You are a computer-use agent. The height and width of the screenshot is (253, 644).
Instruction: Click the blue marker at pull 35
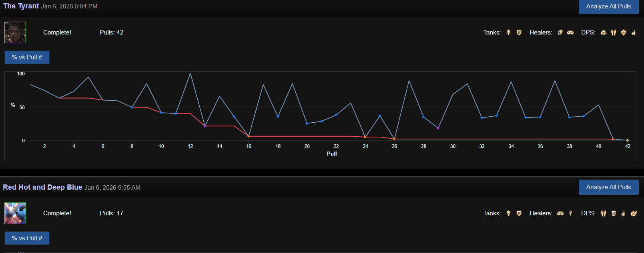(x=526, y=117)
